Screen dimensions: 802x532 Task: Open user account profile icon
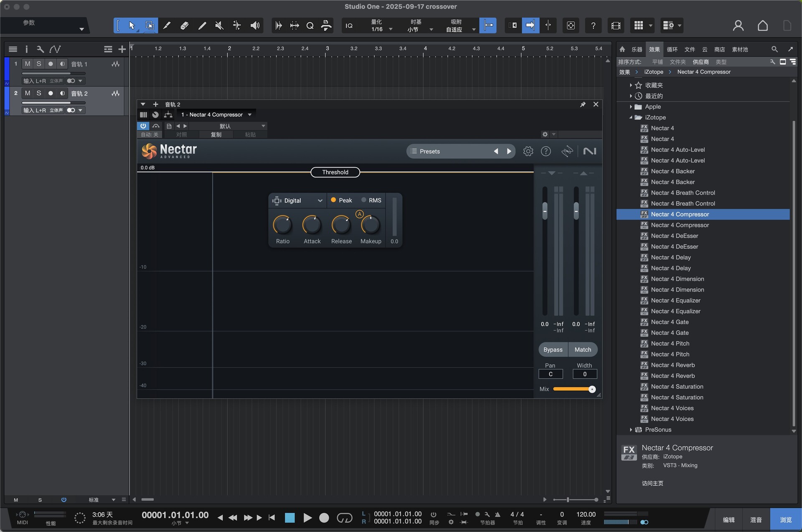tap(738, 25)
